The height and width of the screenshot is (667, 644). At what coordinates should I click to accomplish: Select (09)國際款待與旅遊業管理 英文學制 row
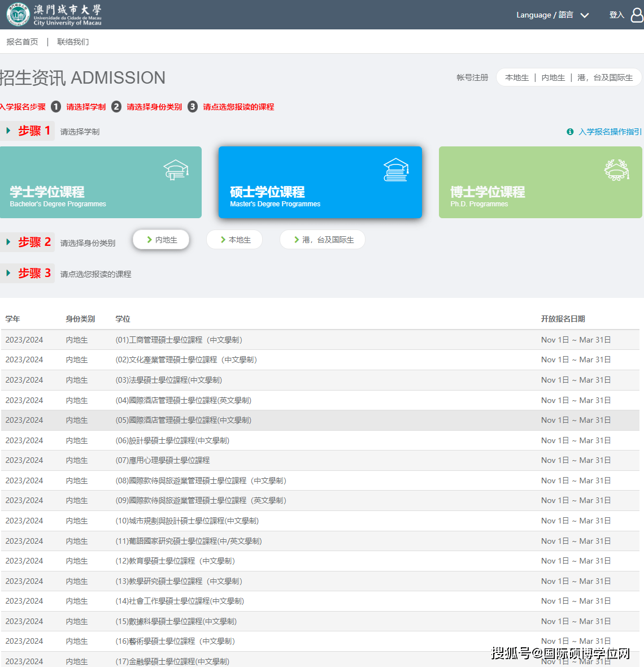coord(320,501)
